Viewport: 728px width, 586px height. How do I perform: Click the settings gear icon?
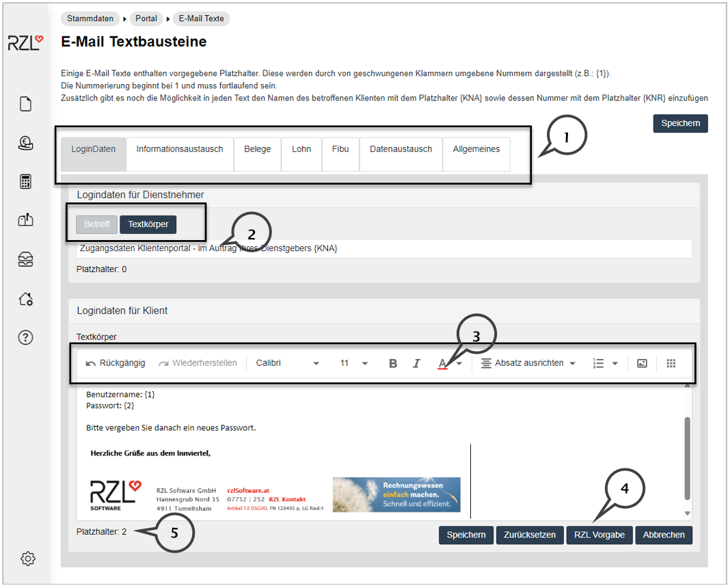click(27, 559)
